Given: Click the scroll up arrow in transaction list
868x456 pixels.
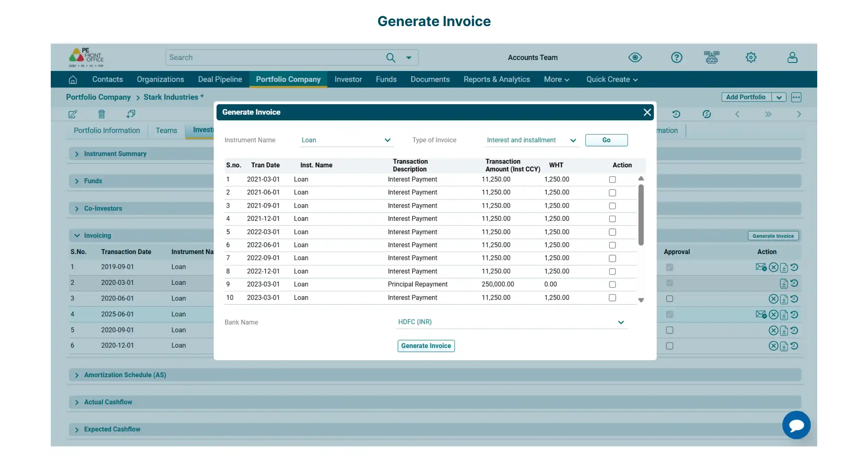Looking at the screenshot, I should [641, 179].
